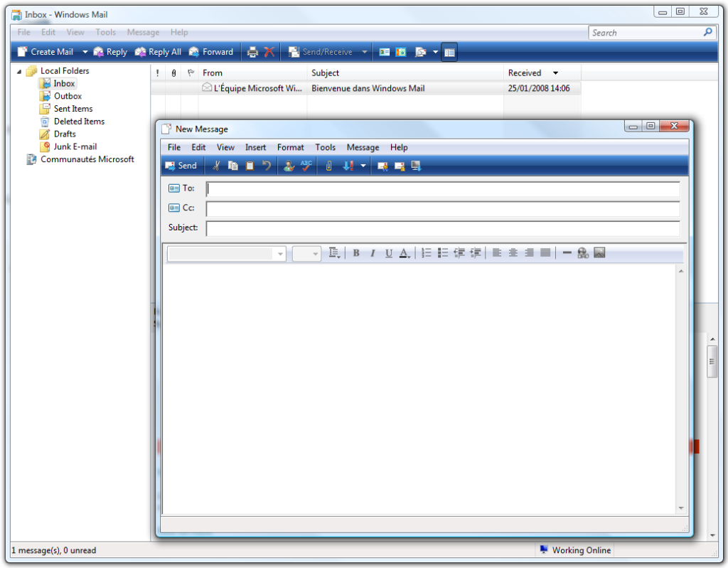Open the Contacts icon in Windows Mail toolbar

click(385, 52)
